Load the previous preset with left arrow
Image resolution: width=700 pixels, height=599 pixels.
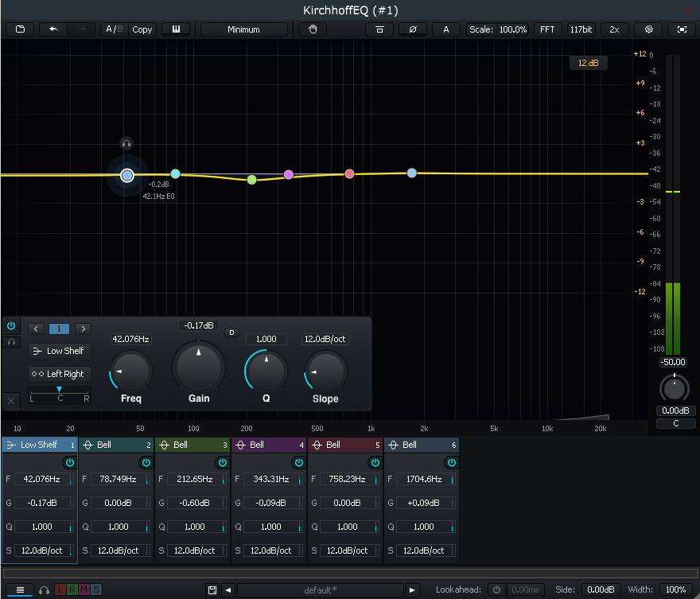pyautogui.click(x=228, y=590)
